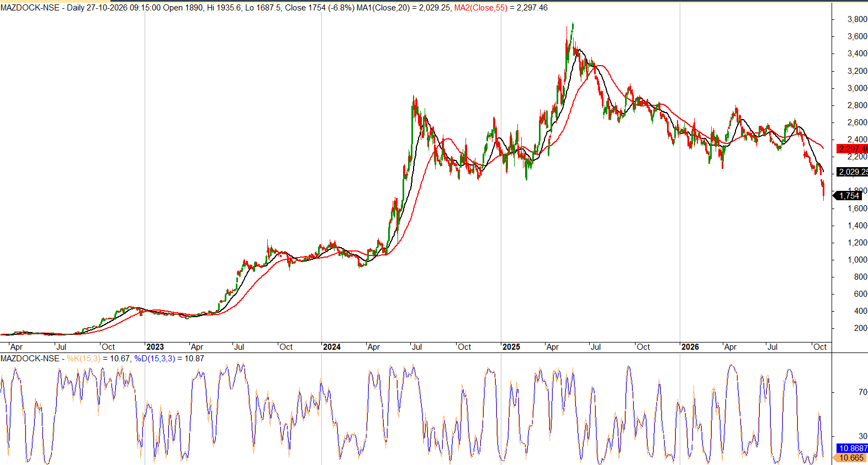Screen dimensions: 868x465
Task: Click the black 2,029.25 MA1 price tag
Action: (x=853, y=172)
